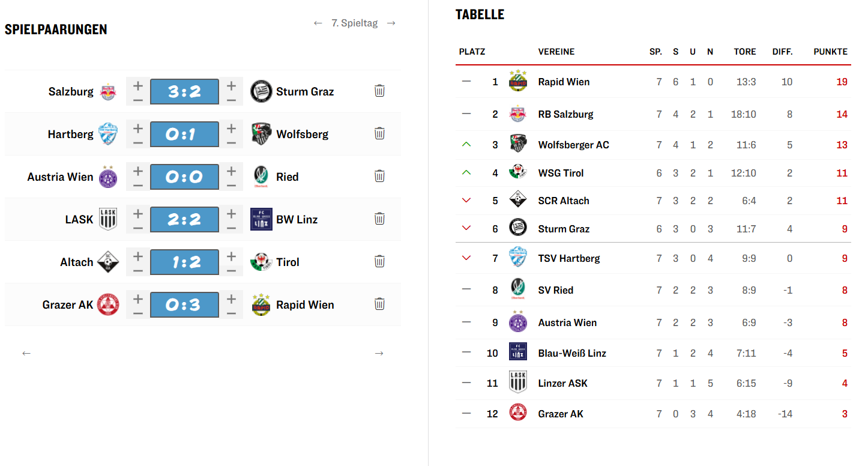Delete the Grazer AK vs Rapid Wien row
The height and width of the screenshot is (466, 868).
[379, 304]
